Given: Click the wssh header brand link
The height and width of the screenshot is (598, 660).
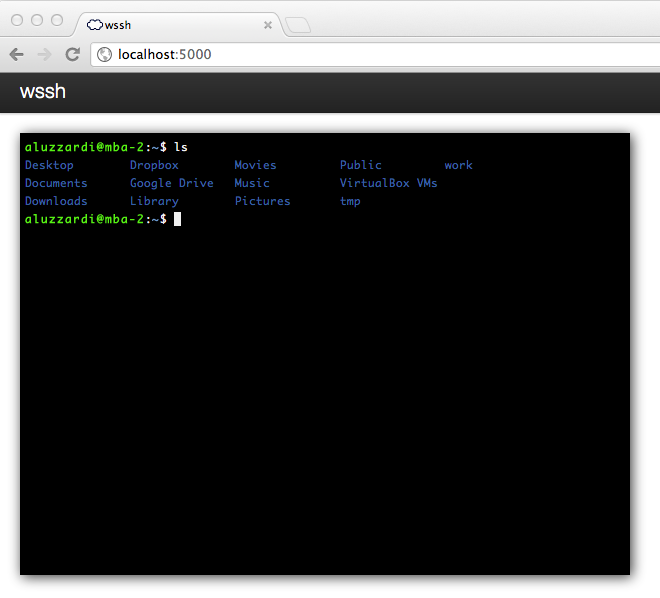Looking at the screenshot, I should [x=42, y=92].
